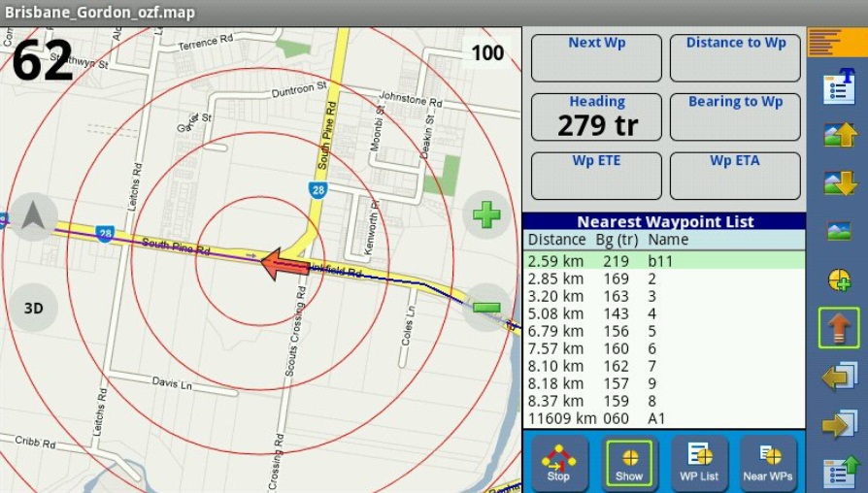The height and width of the screenshot is (493, 868).
Task: Select waypoint b11 in the nearest list
Action: tap(664, 261)
